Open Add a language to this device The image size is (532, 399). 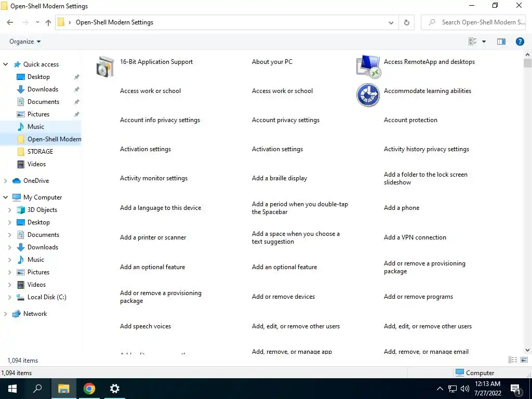161,208
